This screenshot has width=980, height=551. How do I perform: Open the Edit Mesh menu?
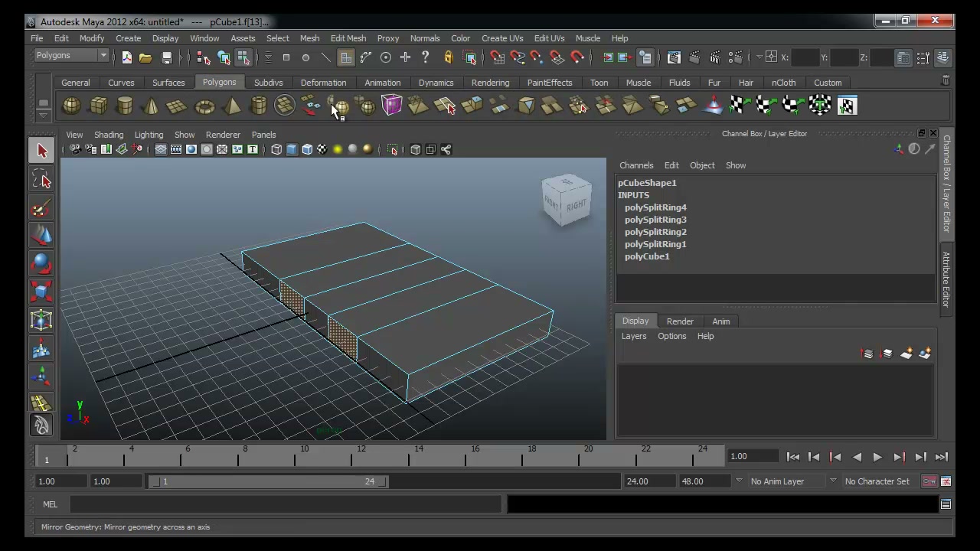pyautogui.click(x=348, y=38)
